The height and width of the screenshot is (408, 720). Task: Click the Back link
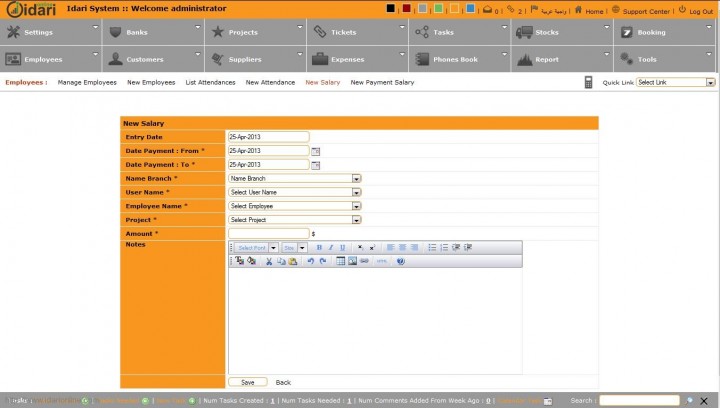(x=283, y=382)
